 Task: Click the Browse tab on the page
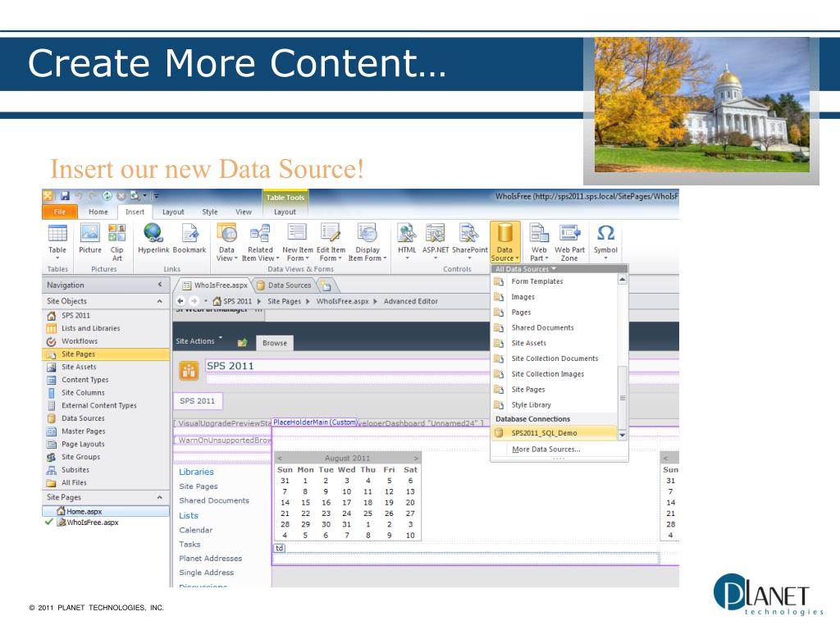pyautogui.click(x=275, y=343)
